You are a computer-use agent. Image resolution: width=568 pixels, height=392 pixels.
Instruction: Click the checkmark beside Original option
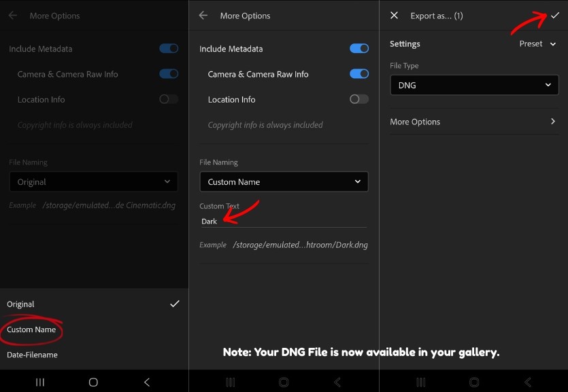175,304
